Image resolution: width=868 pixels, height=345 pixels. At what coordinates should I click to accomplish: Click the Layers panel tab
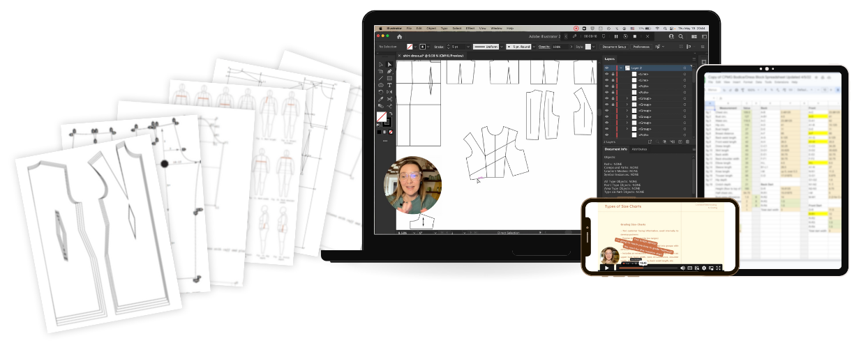[x=609, y=59]
